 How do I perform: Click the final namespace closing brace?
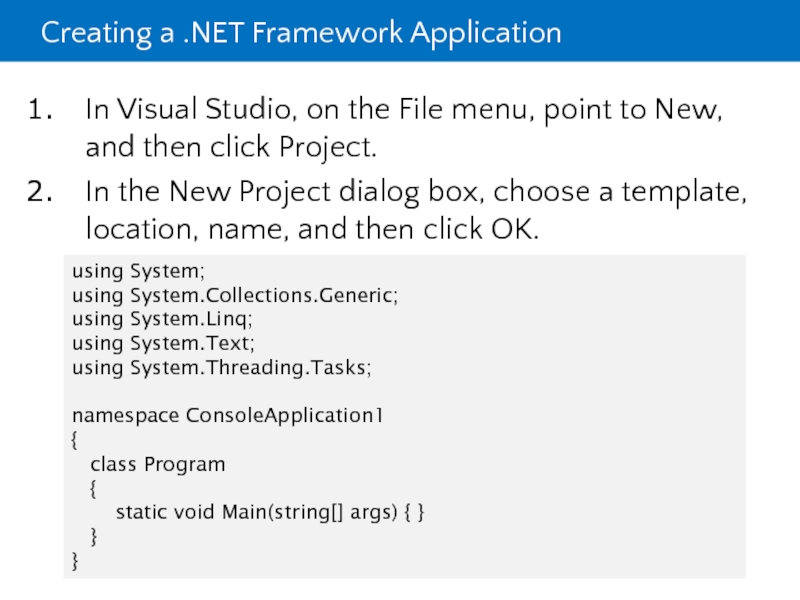76,562
